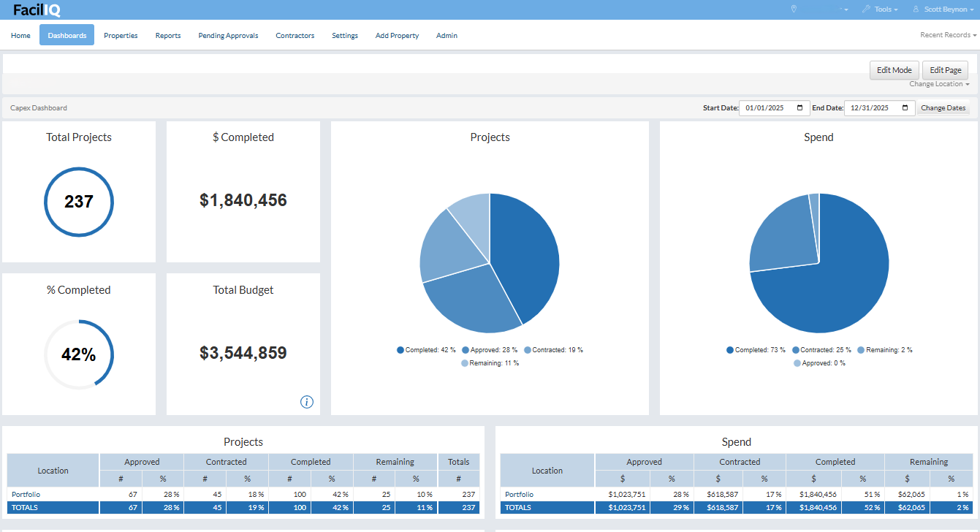Screen dimensions: 980x532
Task: Open the Tools dropdown menu
Action: point(886,9)
